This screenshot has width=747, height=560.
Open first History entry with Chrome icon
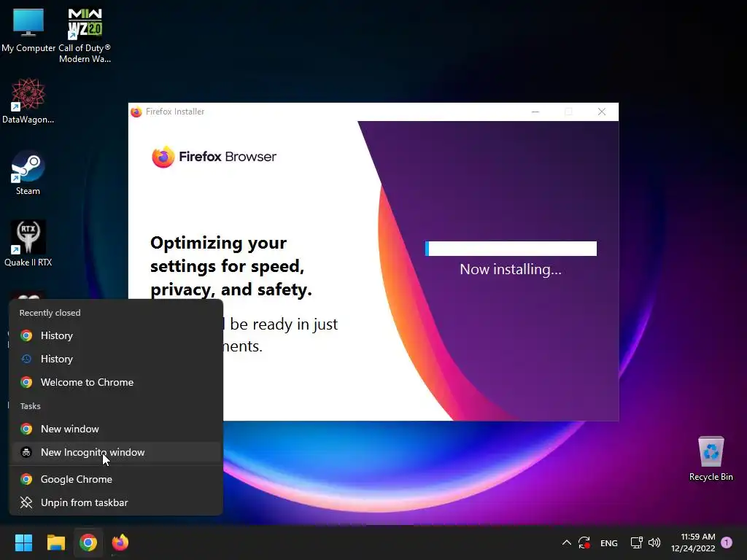coord(116,335)
